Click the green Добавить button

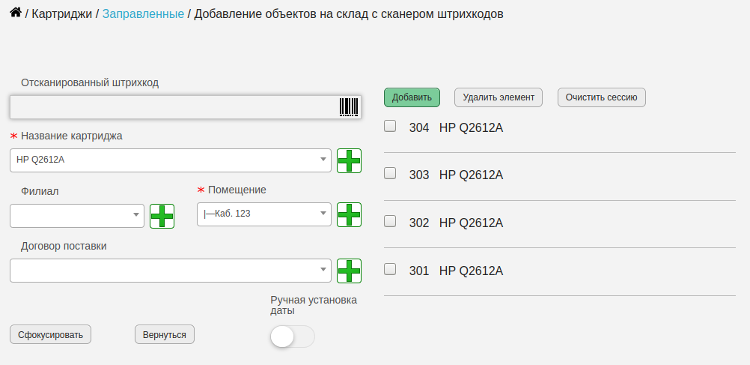(412, 97)
